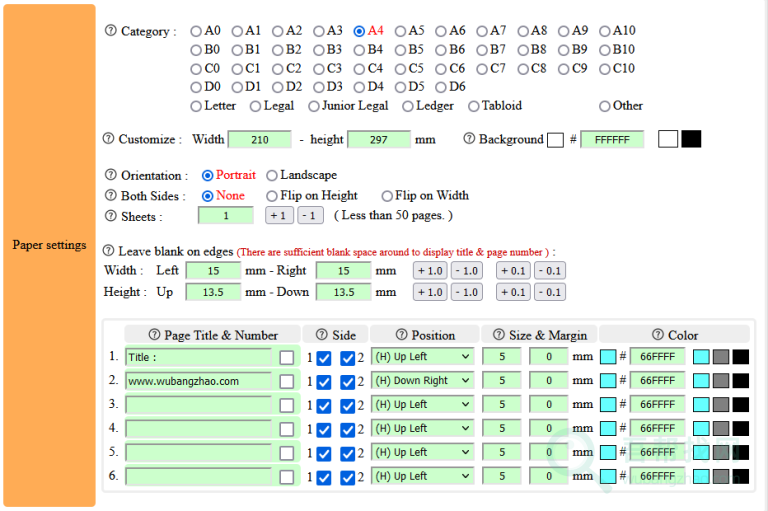768x511 pixels.
Task: Uncheck side 1 checkbox for row 1
Action: 324,357
